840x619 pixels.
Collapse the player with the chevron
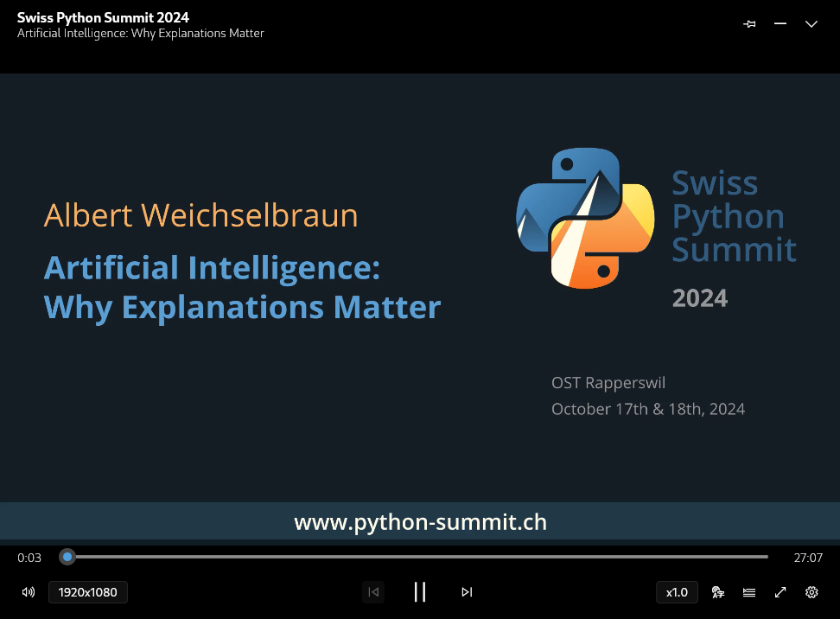click(x=811, y=23)
